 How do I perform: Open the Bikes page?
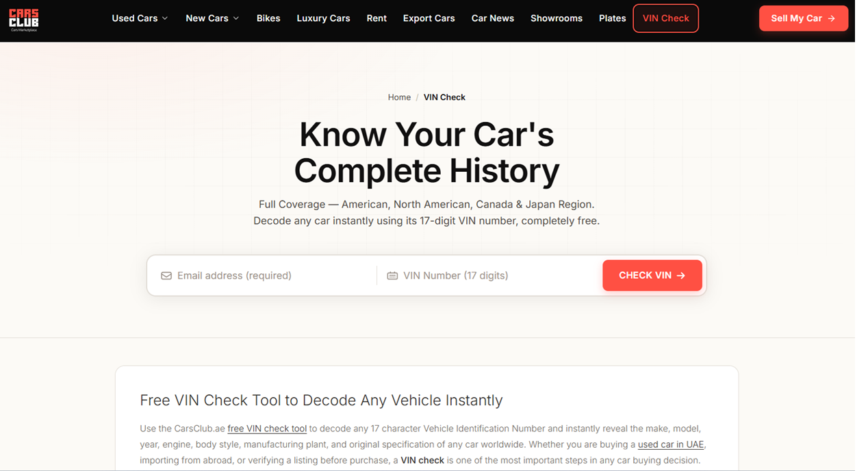268,18
